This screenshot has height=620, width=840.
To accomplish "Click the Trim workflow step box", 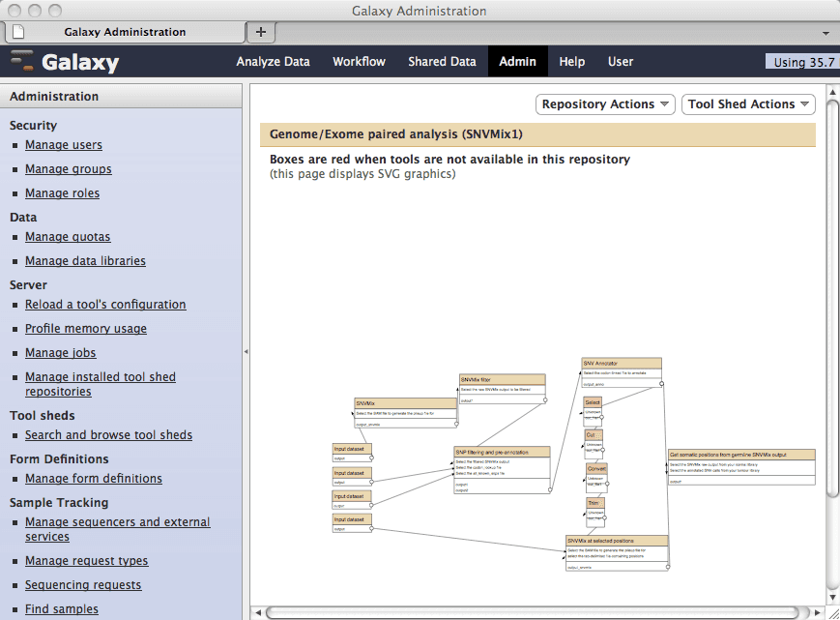I will [594, 503].
